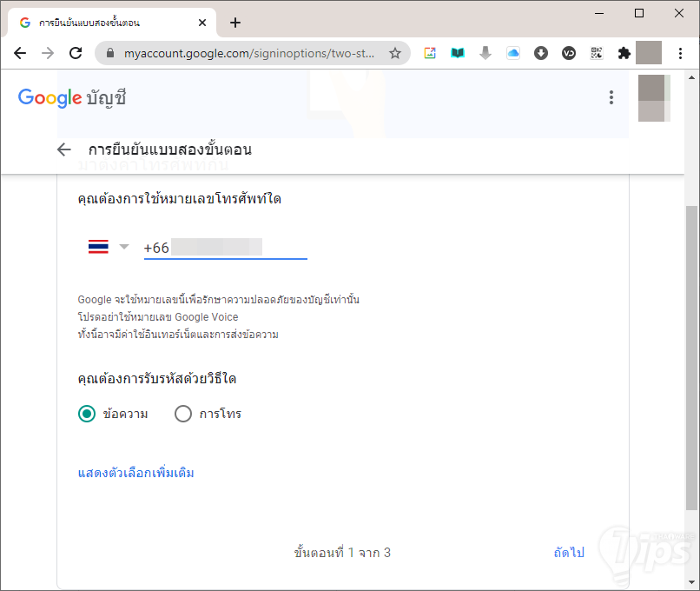
Task: Click the โปรดอย่าใช้หมายเลข Google Voice text
Action: 158,316
